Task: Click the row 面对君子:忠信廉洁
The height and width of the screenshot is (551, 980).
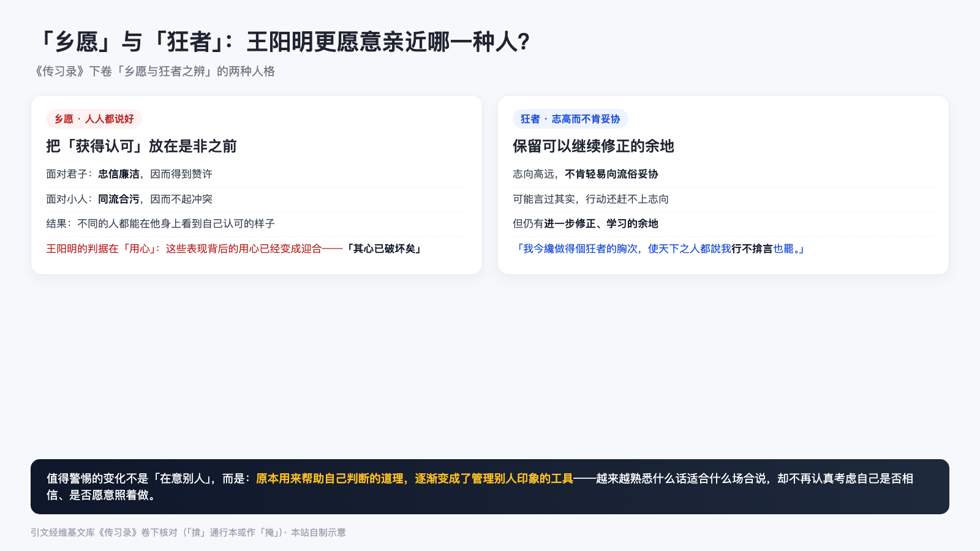Action: pos(257,174)
